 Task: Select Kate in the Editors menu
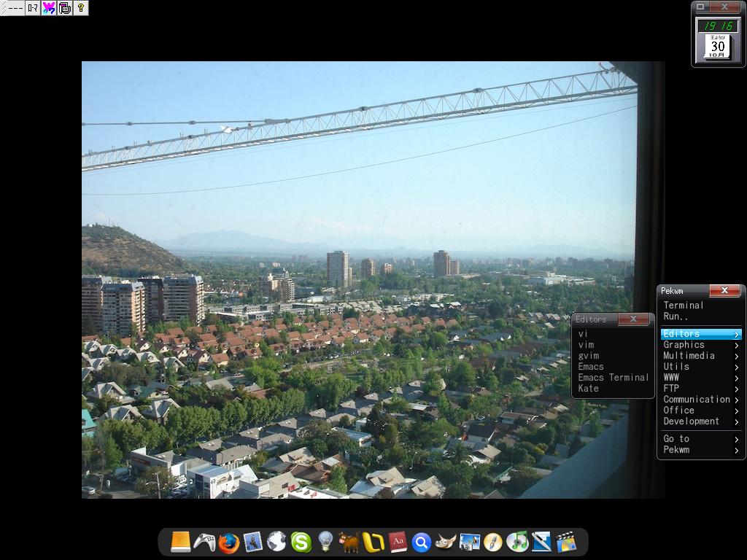point(588,389)
